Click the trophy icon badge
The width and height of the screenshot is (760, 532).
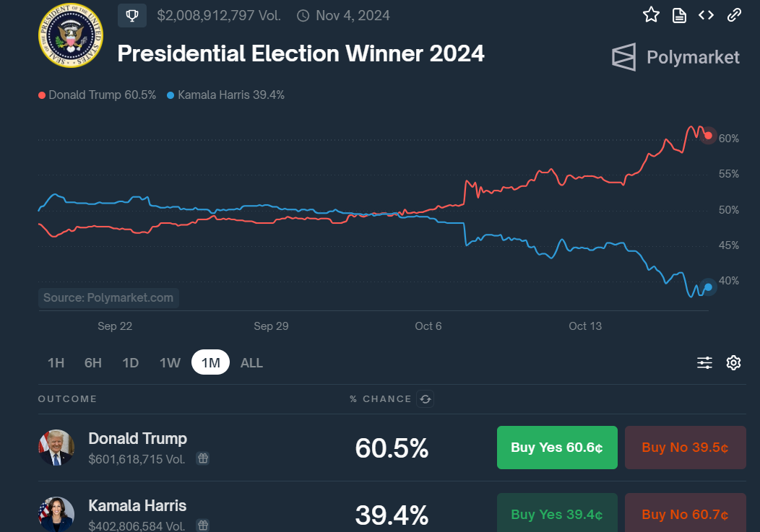pos(131,15)
